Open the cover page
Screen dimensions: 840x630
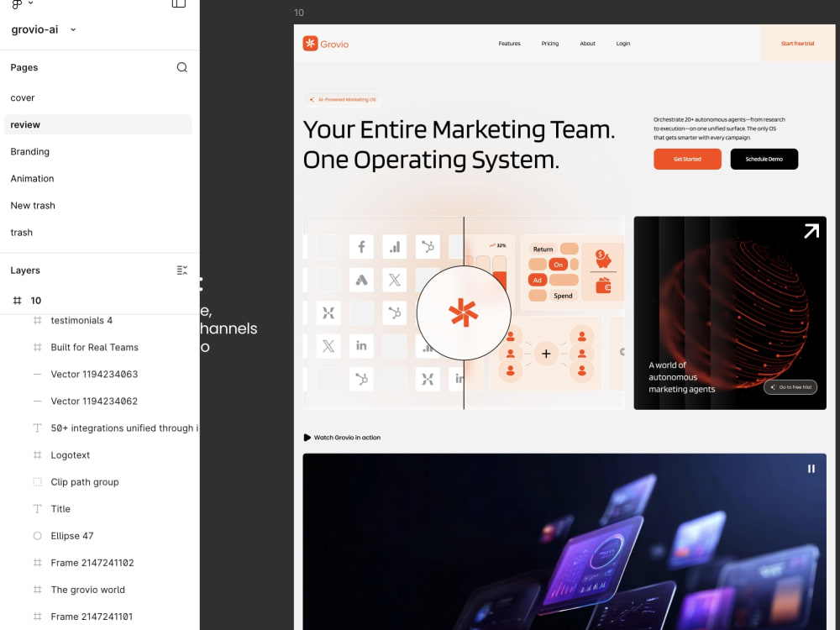coord(98,97)
